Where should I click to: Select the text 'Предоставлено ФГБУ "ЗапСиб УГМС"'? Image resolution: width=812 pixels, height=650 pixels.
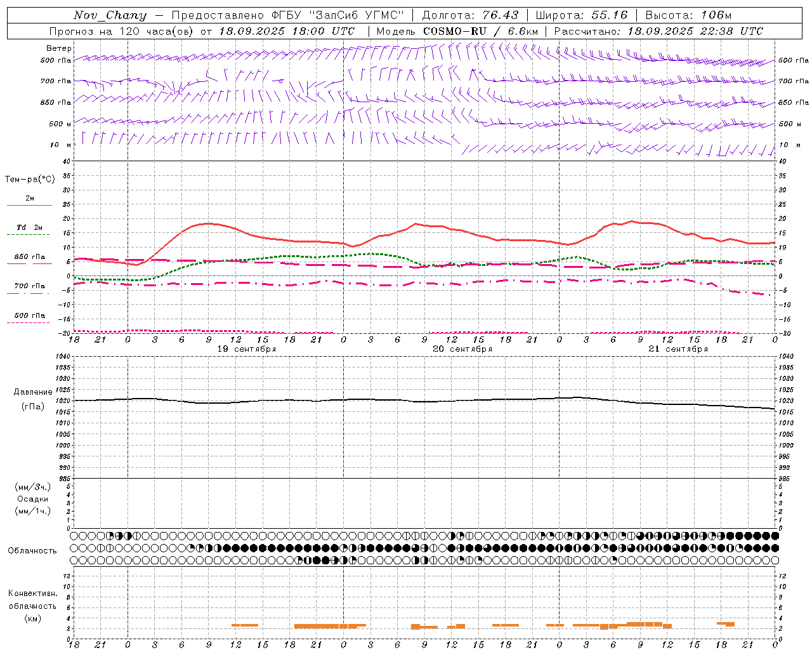coord(288,15)
